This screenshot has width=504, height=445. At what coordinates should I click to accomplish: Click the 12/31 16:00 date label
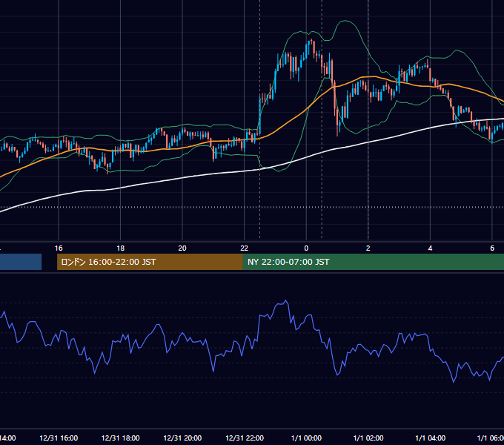coord(59,438)
